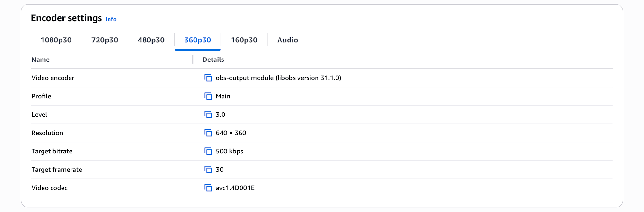Select the 360p30 tab
Screen dimensions: 644x212
point(198,40)
